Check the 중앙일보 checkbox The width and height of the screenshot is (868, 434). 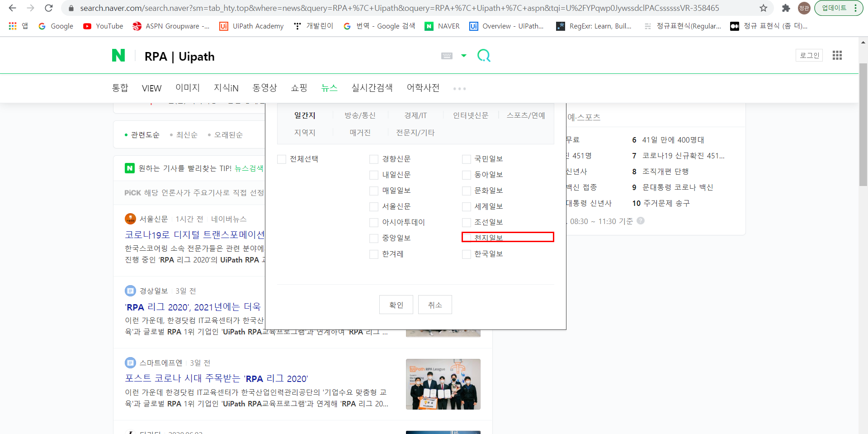[374, 238]
